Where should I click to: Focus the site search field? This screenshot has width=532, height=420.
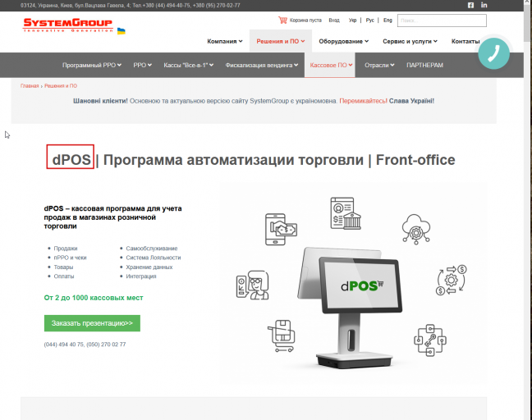tap(442, 21)
